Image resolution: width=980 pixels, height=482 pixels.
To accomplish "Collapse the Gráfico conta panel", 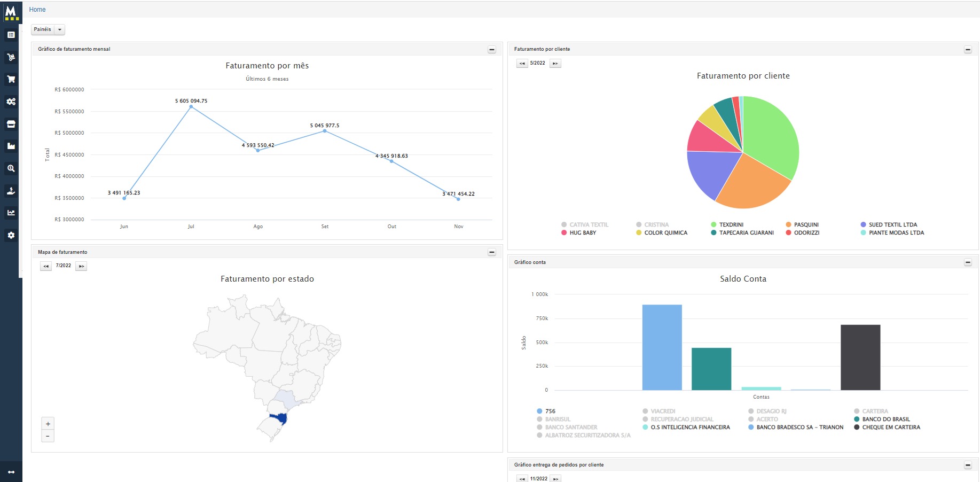I will [968, 262].
